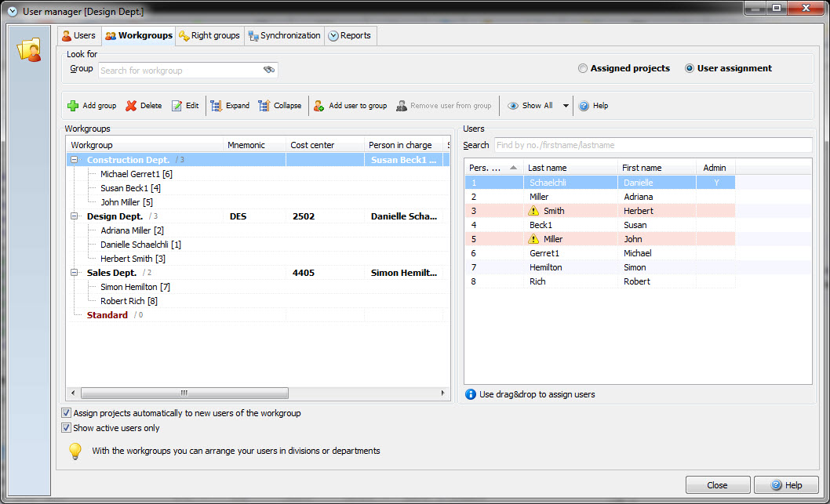Click the Expand tree icon
This screenshot has width=830, height=504.
click(x=217, y=106)
